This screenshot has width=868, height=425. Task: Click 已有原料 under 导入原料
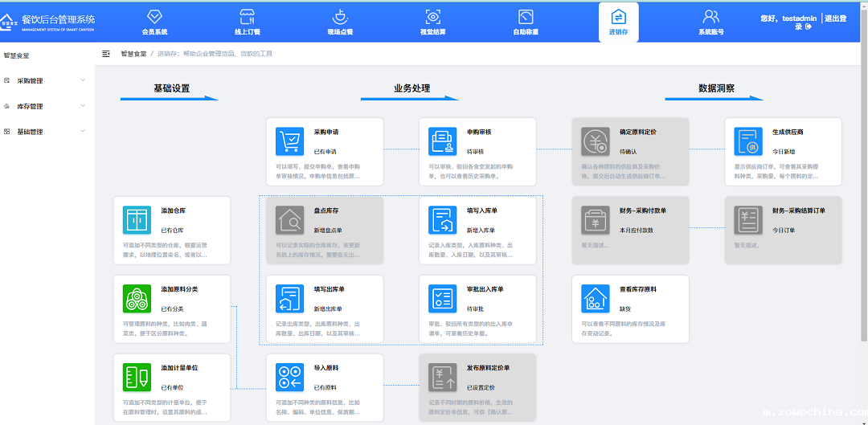[x=325, y=387]
